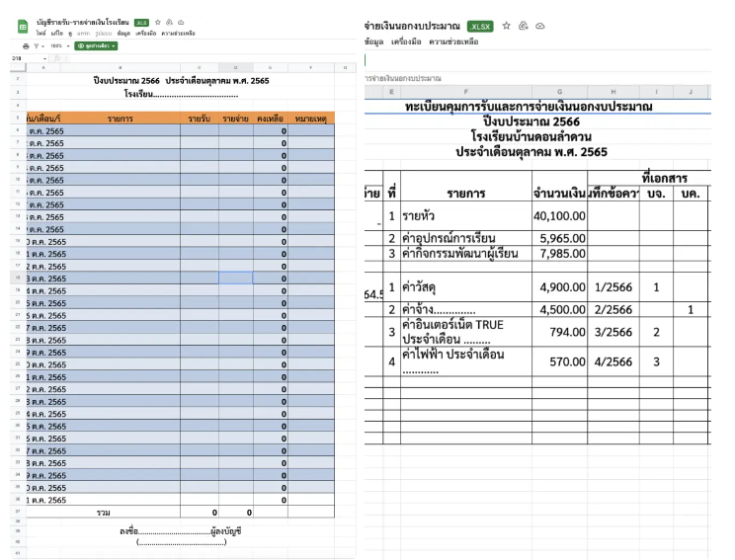This screenshot has width=735, height=560.
Task: Click โรงเรียนบ้านดอนลำดวน school name cell
Action: pyautogui.click(x=531, y=137)
